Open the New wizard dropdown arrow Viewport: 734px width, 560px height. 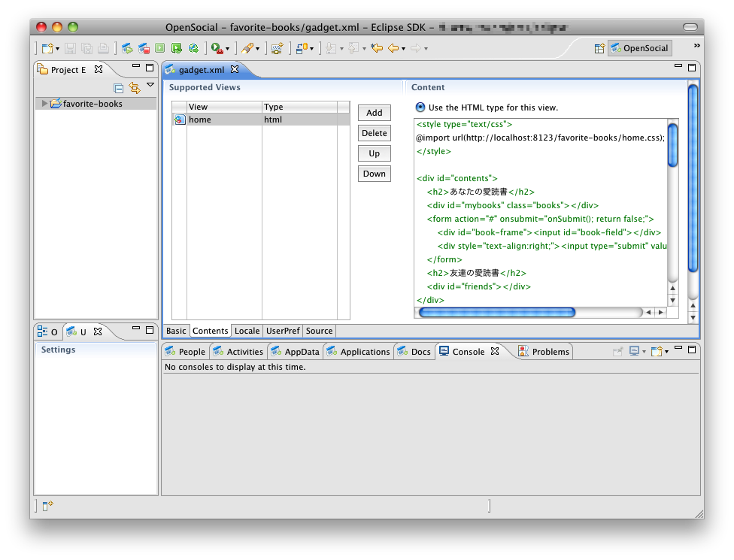tap(58, 49)
